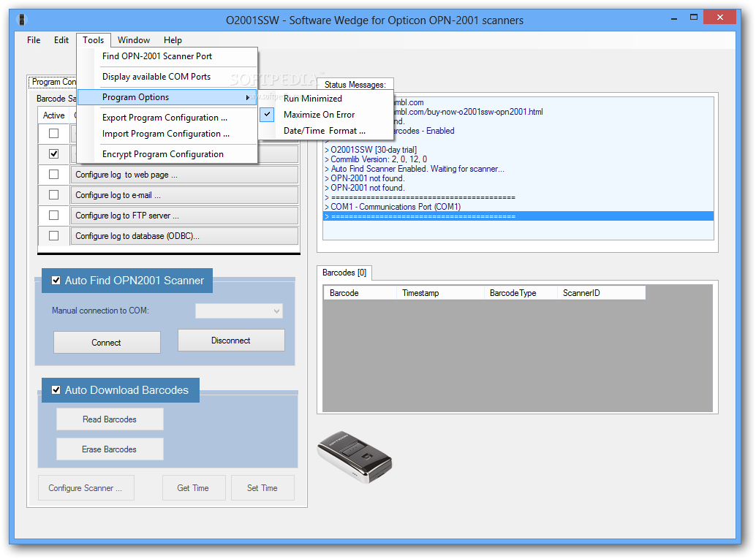Enable log to web page checkbox
The height and width of the screenshot is (559, 756).
[53, 175]
